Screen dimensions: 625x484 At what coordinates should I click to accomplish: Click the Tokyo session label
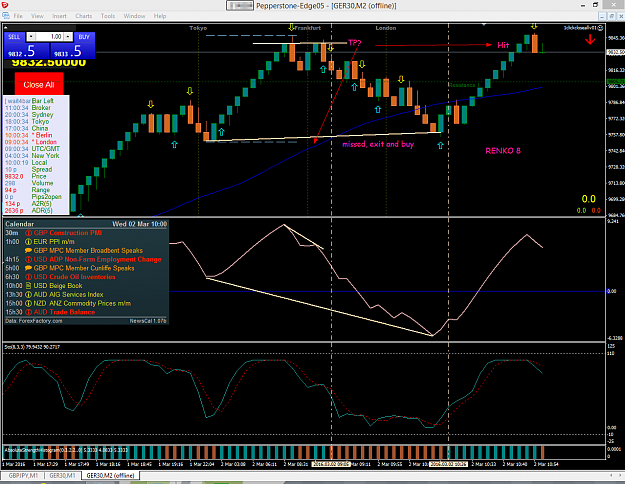[198, 28]
